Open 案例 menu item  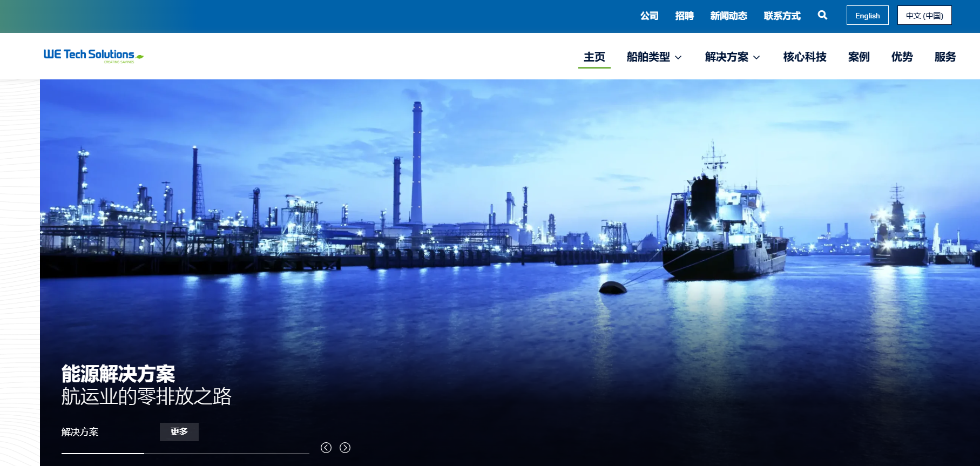[x=859, y=57]
